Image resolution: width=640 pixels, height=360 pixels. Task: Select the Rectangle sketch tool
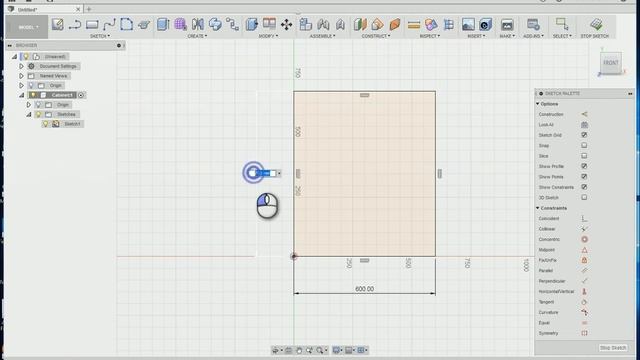pyautogui.click(x=92, y=24)
